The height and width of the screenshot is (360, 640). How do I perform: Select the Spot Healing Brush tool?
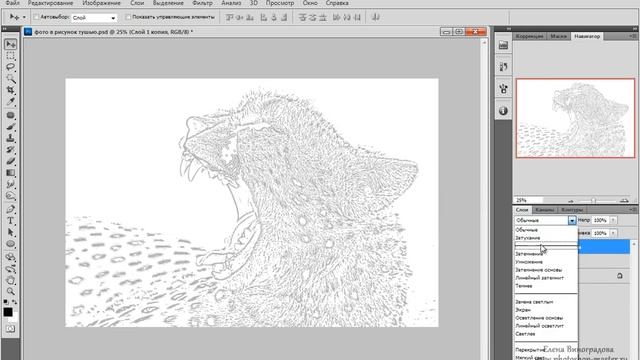point(11,116)
